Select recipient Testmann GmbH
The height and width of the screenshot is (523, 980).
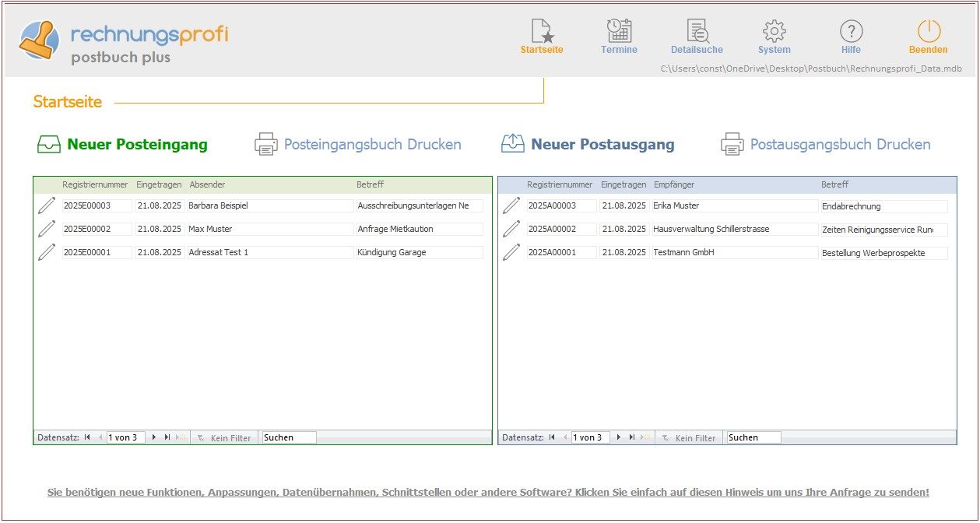(x=735, y=252)
